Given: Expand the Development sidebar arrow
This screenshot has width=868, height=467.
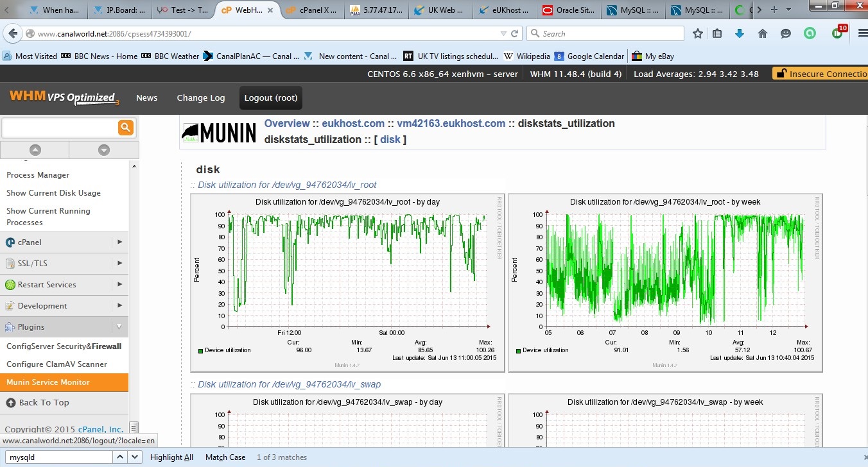Looking at the screenshot, I should click(x=119, y=306).
